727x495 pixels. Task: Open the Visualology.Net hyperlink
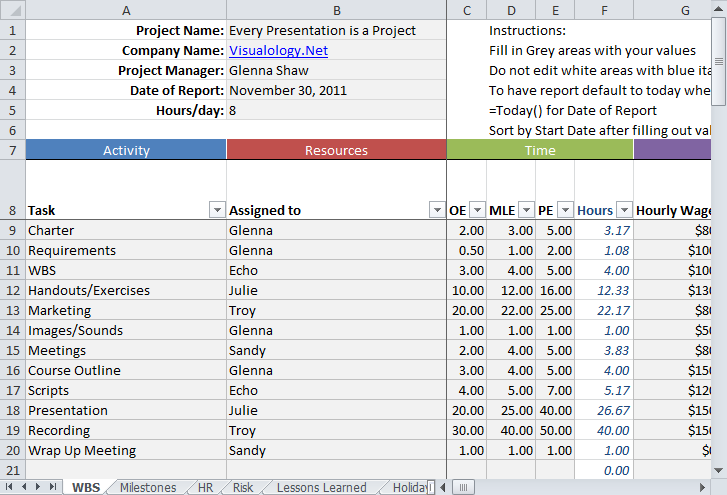coord(278,50)
